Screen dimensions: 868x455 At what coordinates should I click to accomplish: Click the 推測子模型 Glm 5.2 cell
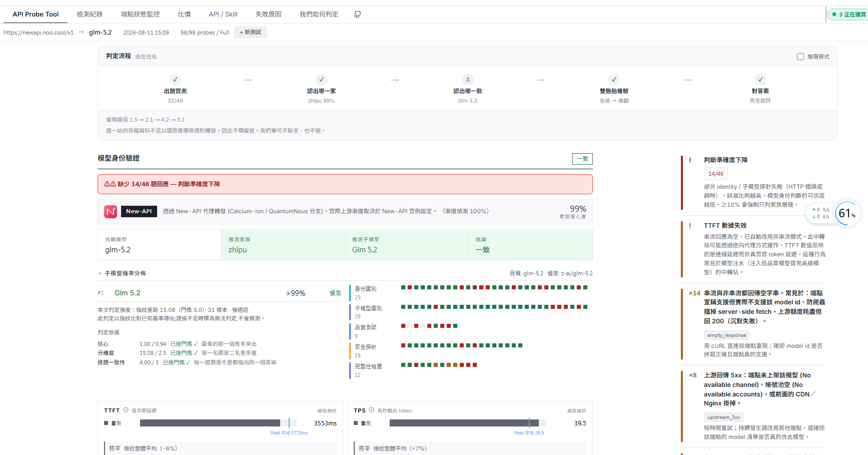tap(407, 245)
